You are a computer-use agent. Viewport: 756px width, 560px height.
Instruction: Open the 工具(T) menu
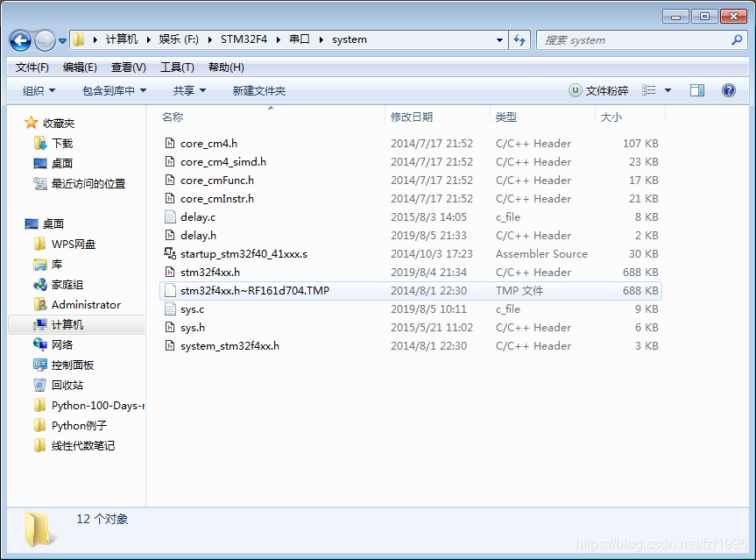(177, 67)
